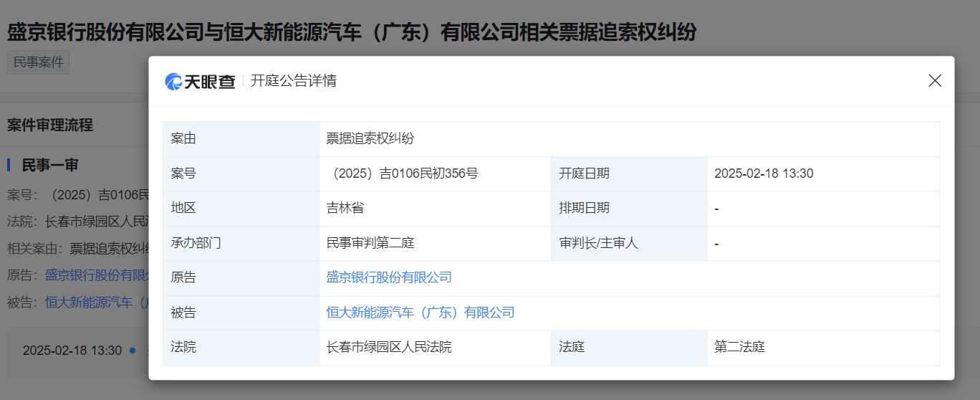Close the 开庭公告详情 dialog
The width and height of the screenshot is (980, 400).
tap(935, 80)
